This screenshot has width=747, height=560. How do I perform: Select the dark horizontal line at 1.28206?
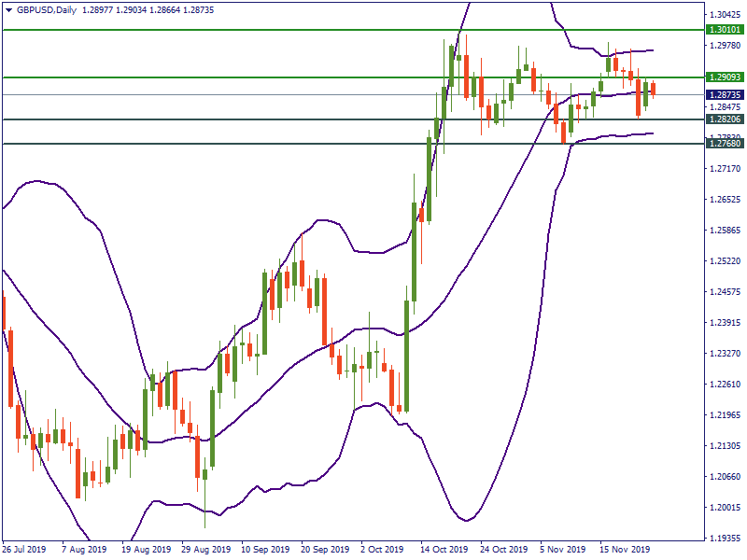(280, 119)
